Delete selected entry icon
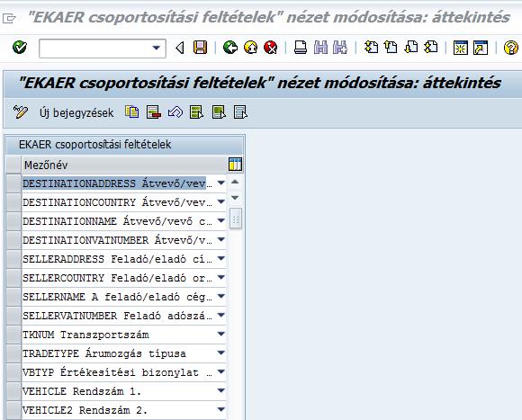This screenshot has width=522, height=420. tap(154, 112)
